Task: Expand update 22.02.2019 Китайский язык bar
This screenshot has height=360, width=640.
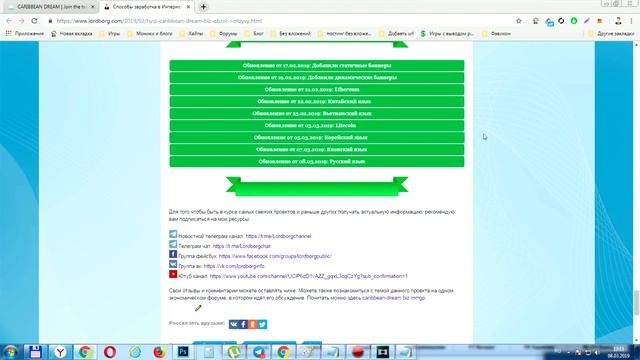Action: (x=317, y=101)
